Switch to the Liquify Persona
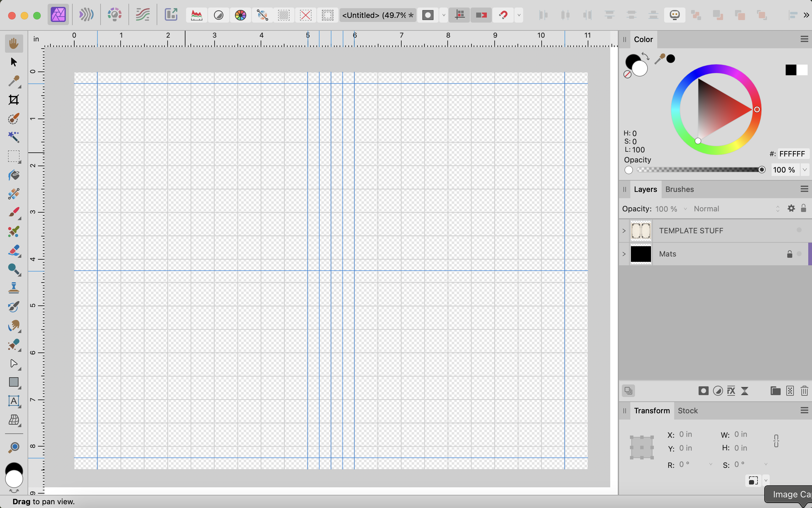812x508 pixels. (x=86, y=15)
